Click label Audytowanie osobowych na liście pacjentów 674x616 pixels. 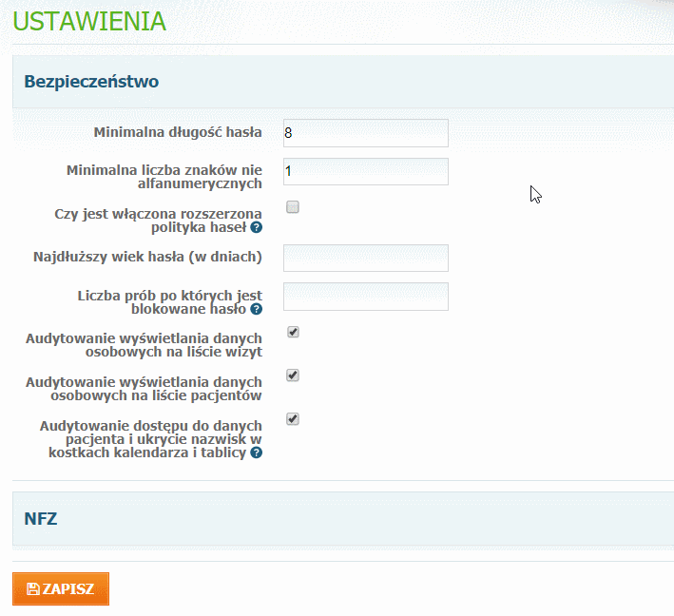tap(144, 389)
